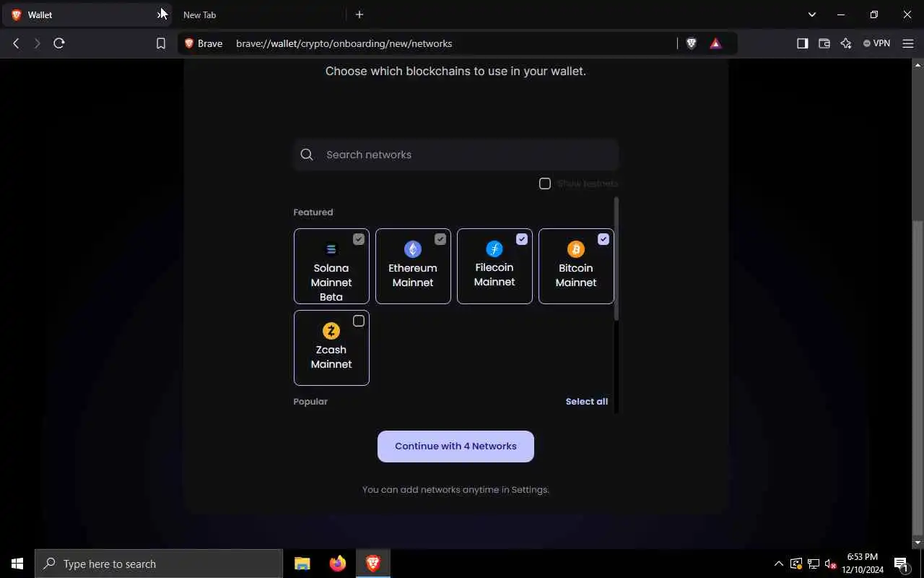The image size is (924, 578).
Task: Click the network list scrollbar thumb
Action: (616, 259)
